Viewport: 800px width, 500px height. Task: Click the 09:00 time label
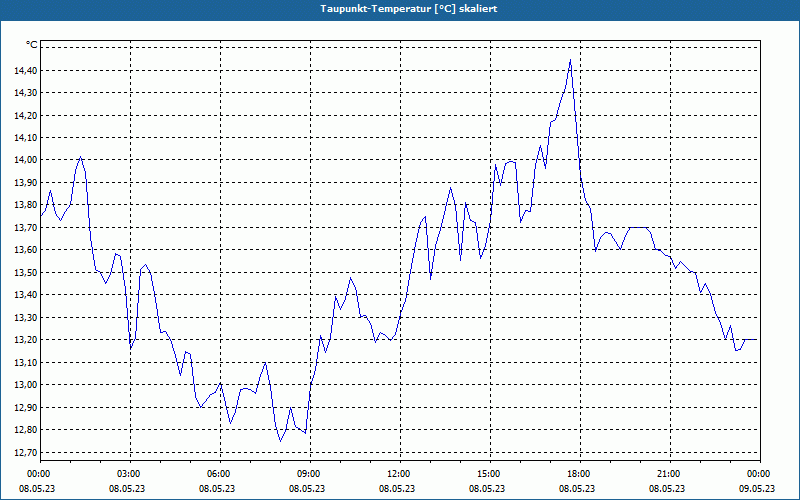(310, 474)
